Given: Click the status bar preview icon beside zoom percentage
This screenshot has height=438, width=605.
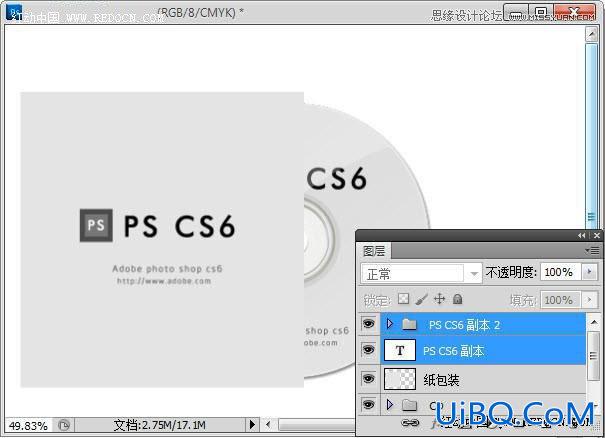Looking at the screenshot, I should (x=64, y=425).
